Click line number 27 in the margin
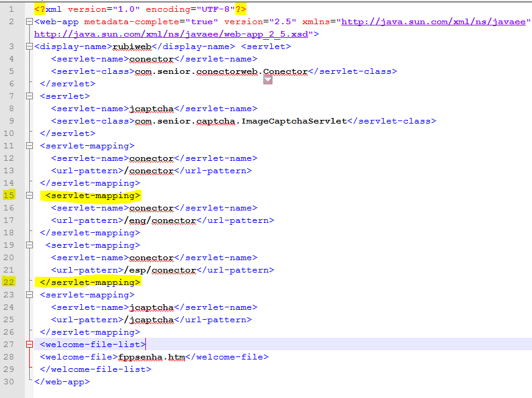Image resolution: width=532 pixels, height=398 pixels. click(9, 345)
